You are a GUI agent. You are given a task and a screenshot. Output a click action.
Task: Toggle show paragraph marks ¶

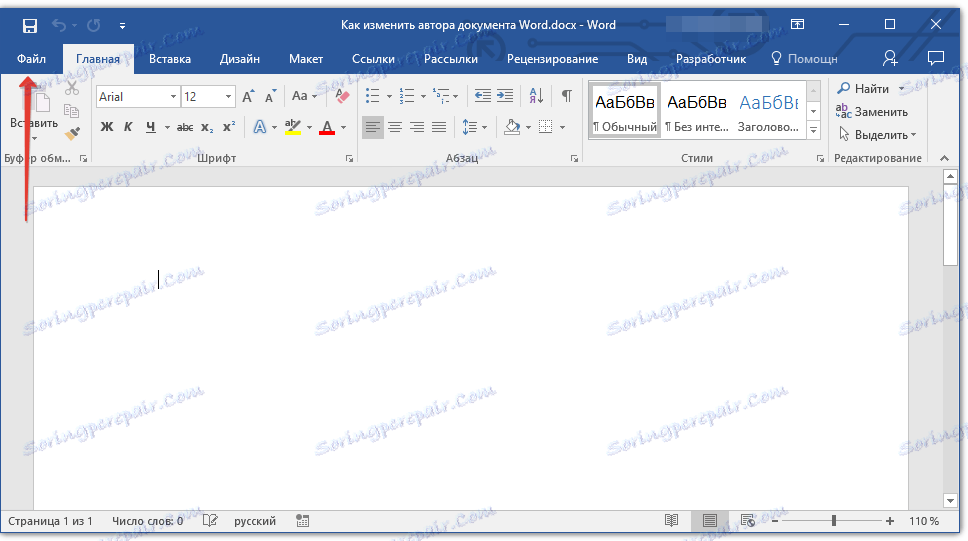567,96
